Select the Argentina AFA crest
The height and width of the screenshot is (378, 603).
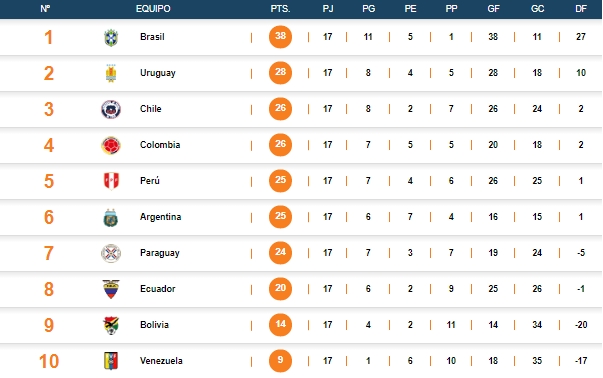click(111, 217)
